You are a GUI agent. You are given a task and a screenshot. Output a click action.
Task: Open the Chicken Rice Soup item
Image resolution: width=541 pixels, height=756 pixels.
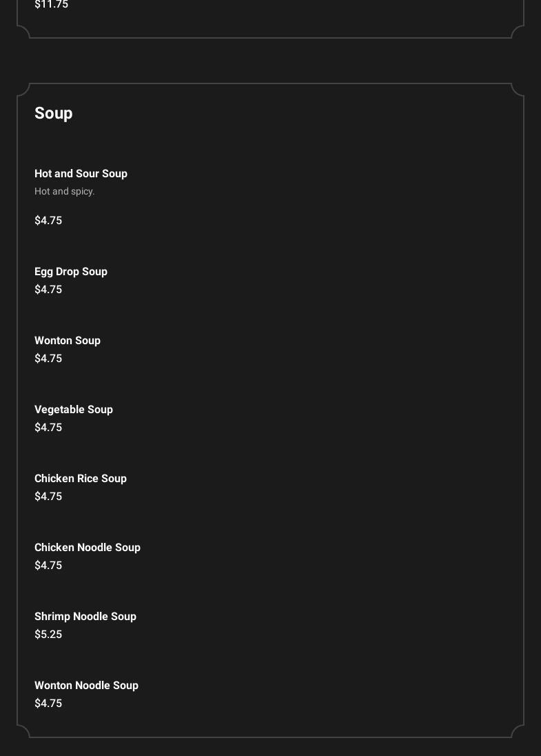tap(81, 479)
